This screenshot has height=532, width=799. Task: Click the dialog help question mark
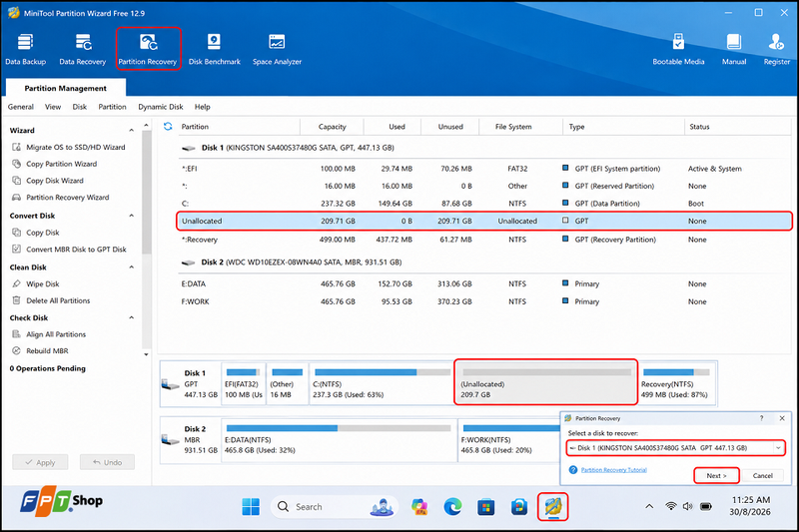point(762,418)
